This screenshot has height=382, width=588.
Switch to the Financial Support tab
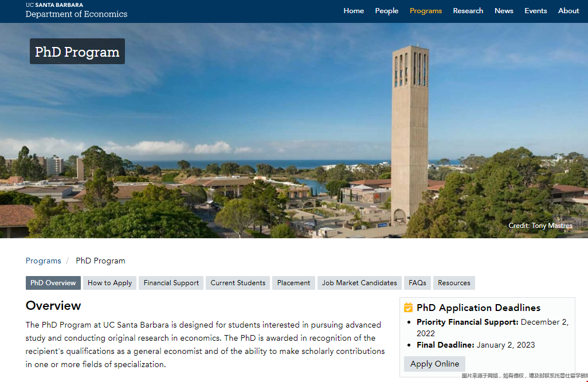click(171, 283)
